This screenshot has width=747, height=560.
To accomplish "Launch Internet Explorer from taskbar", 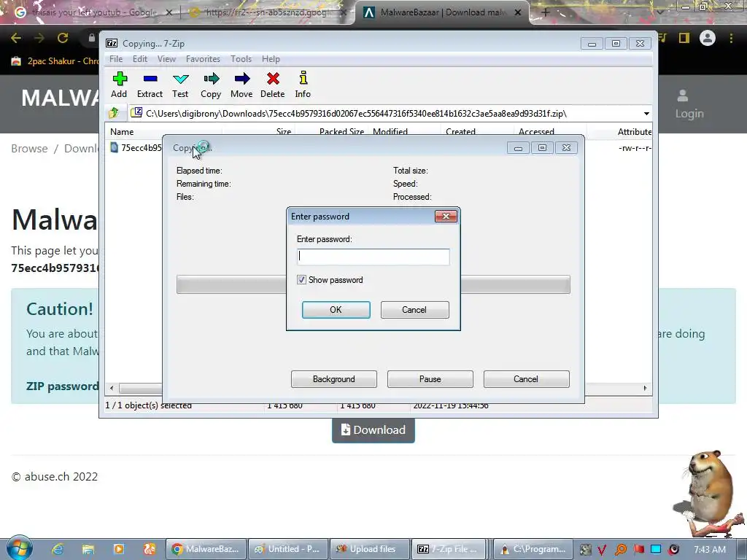I will [x=58, y=549].
